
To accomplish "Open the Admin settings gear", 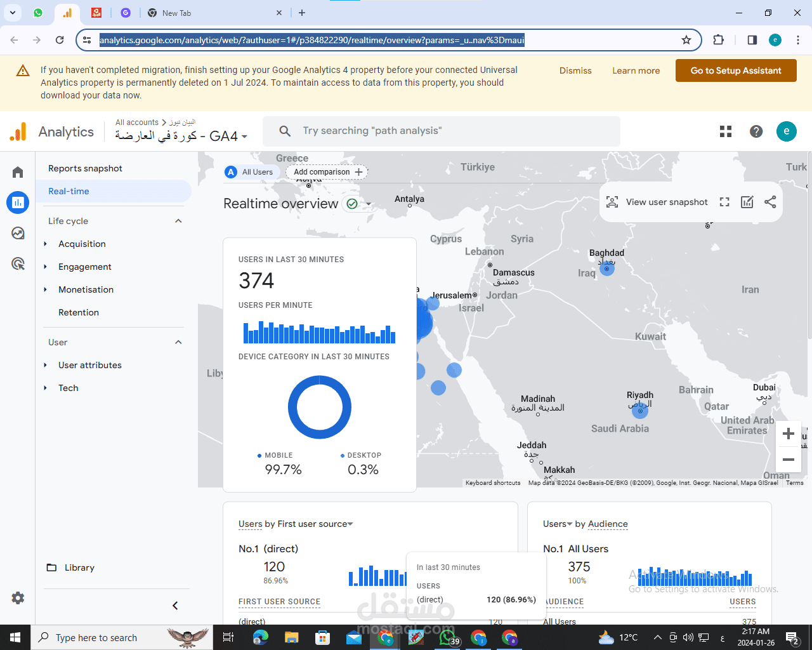I will (x=18, y=598).
